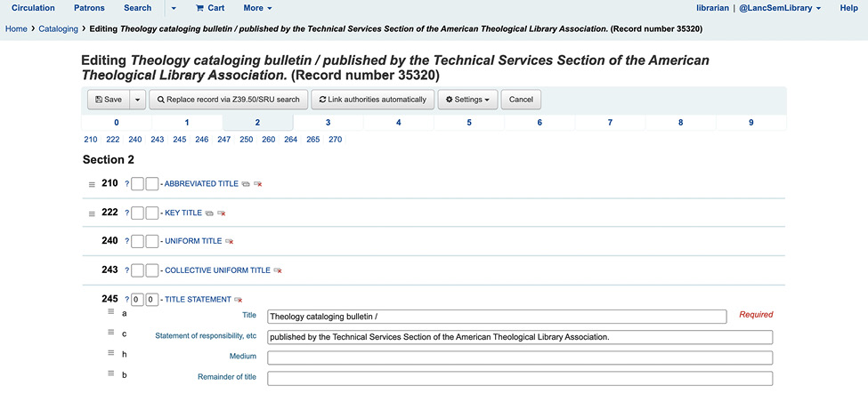Click into the Medium subfield input
The width and height of the screenshot is (868, 394).
point(519,358)
